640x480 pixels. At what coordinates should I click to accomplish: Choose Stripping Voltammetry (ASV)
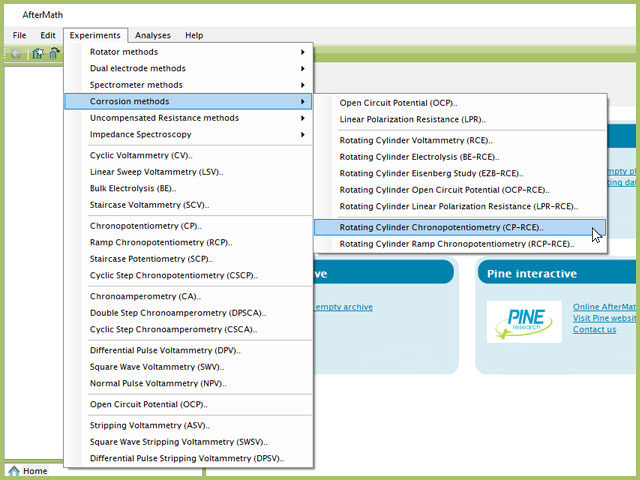(x=188, y=426)
